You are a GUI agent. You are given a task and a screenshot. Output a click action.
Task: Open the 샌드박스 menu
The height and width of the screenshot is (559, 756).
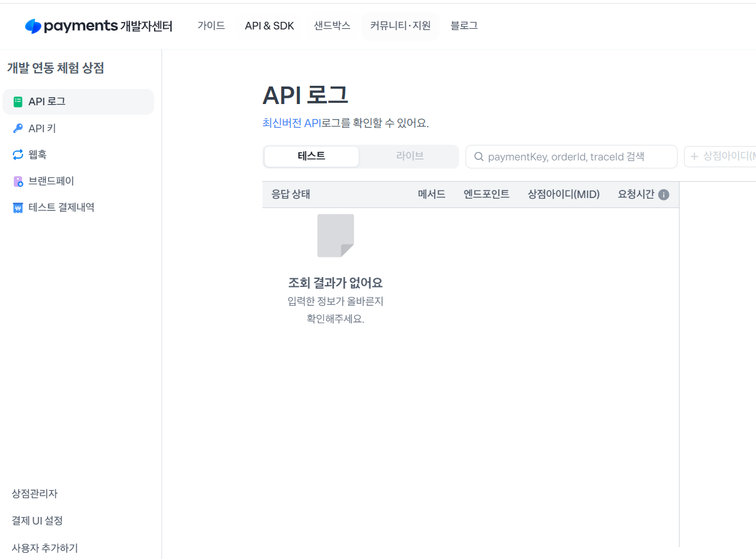click(x=332, y=26)
